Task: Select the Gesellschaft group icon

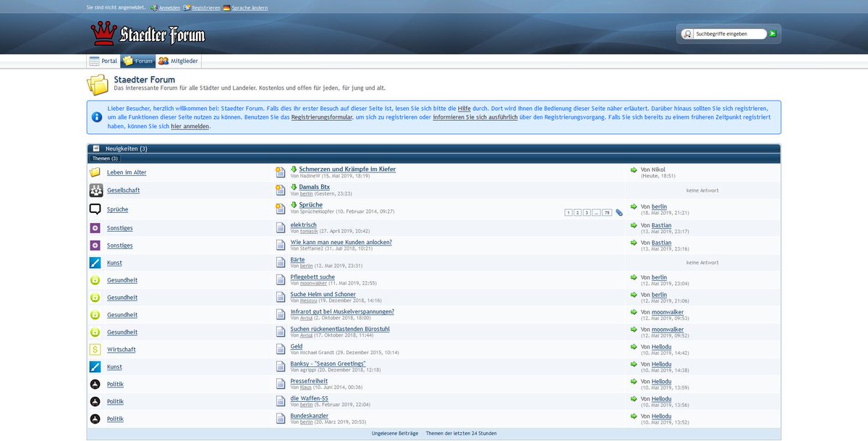Action: coord(95,190)
